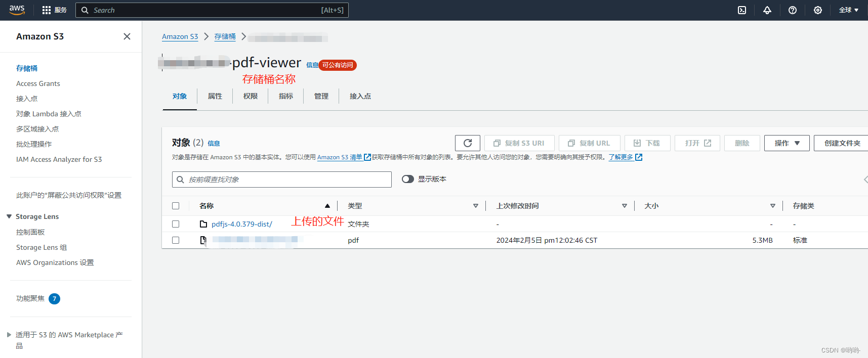The height and width of the screenshot is (358, 868).
Task: Open the 操作 actions dropdown
Action: pos(787,143)
